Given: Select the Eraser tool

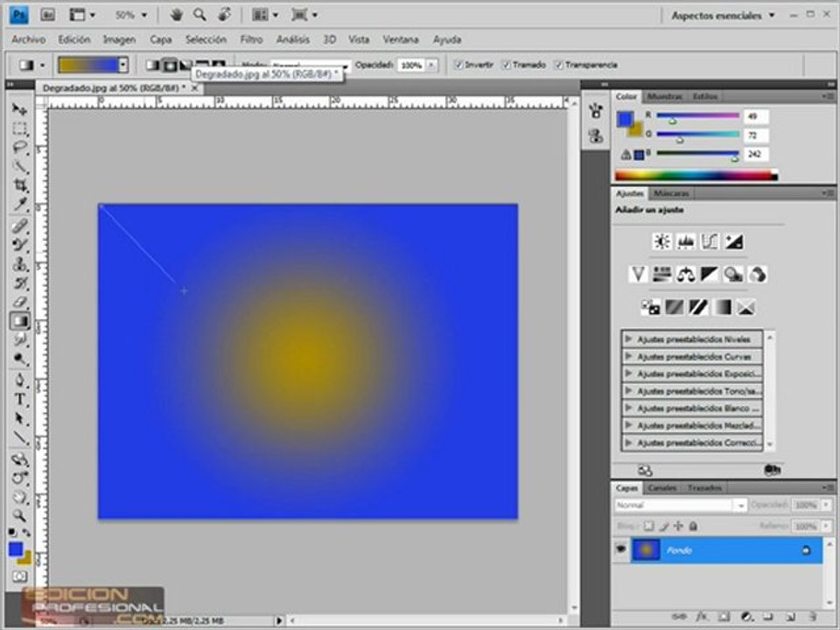Looking at the screenshot, I should coord(20,302).
